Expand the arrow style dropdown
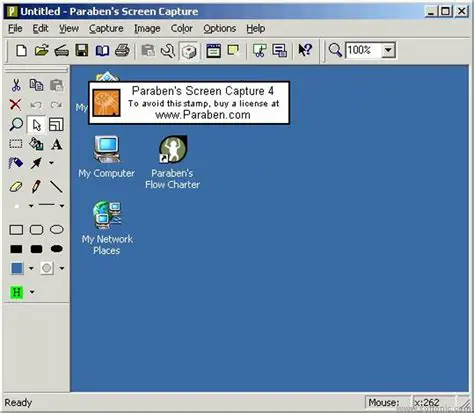Image resolution: width=474 pixels, height=413 pixels. 51,163
